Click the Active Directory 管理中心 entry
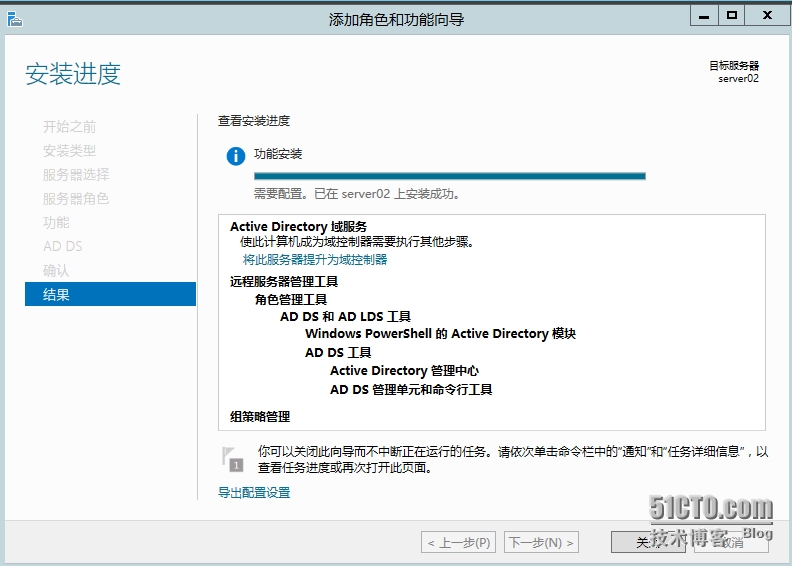The height and width of the screenshot is (566, 792). pos(405,371)
